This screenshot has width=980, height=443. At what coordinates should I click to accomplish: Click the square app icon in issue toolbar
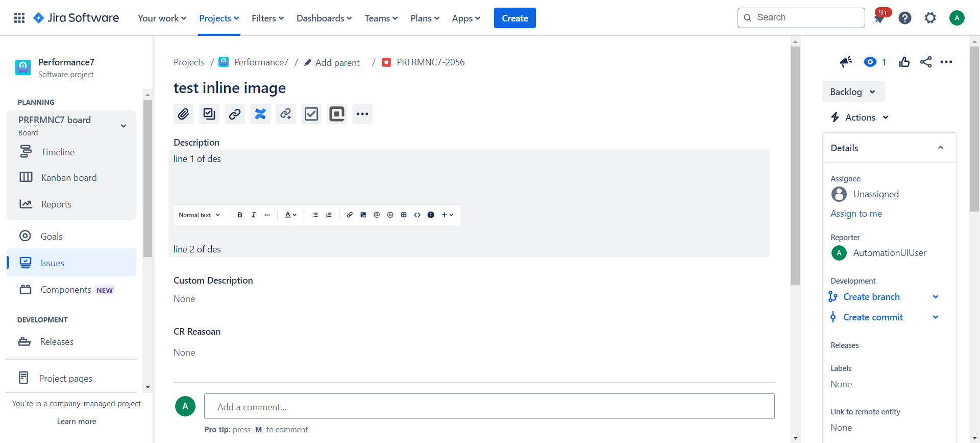pos(337,114)
